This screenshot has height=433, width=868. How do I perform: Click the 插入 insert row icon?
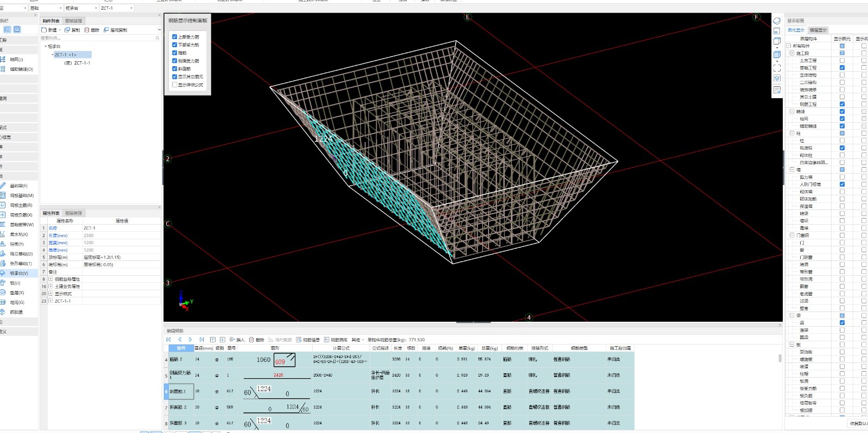232,340
